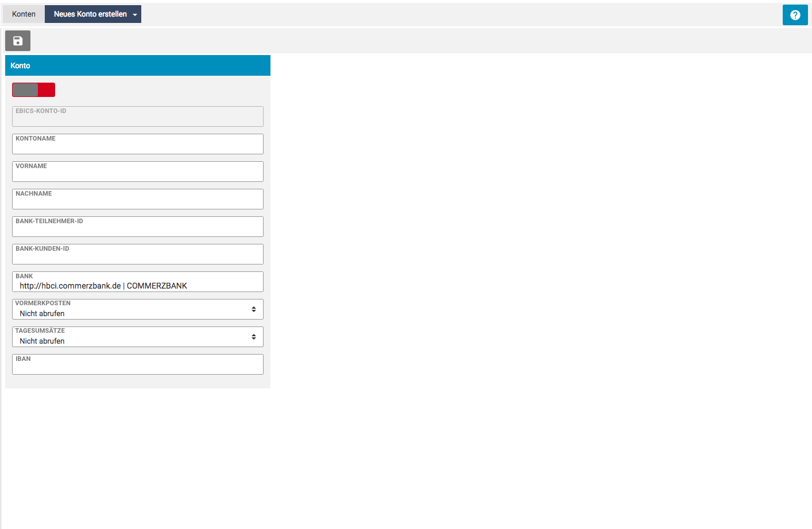Open the Tagesumsätze dropdown

point(138,337)
